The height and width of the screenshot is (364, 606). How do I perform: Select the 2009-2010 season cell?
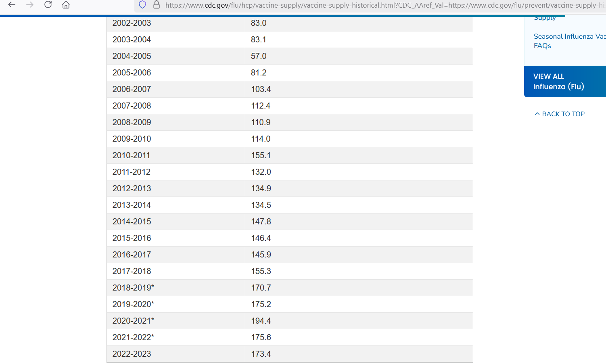coord(176,139)
